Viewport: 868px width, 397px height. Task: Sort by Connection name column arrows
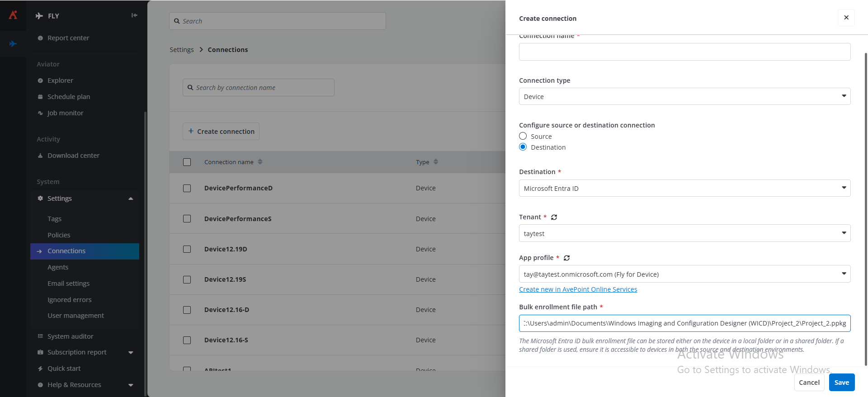click(x=260, y=162)
